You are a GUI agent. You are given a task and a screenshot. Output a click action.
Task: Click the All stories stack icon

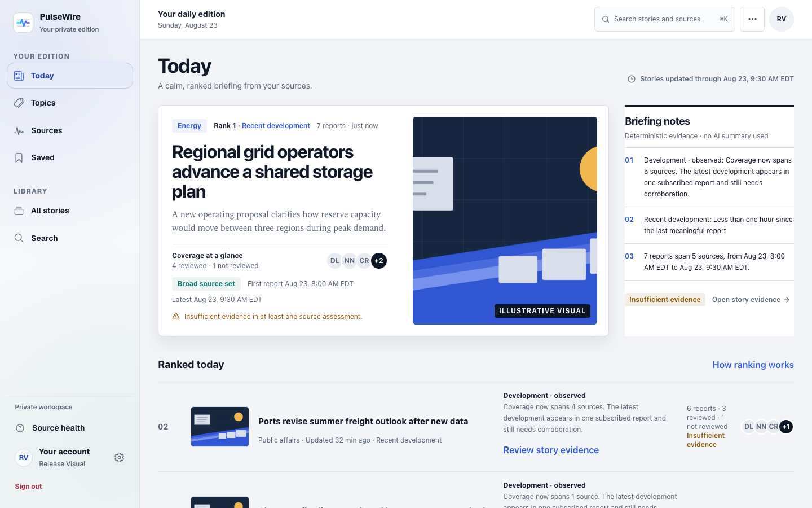click(x=19, y=211)
